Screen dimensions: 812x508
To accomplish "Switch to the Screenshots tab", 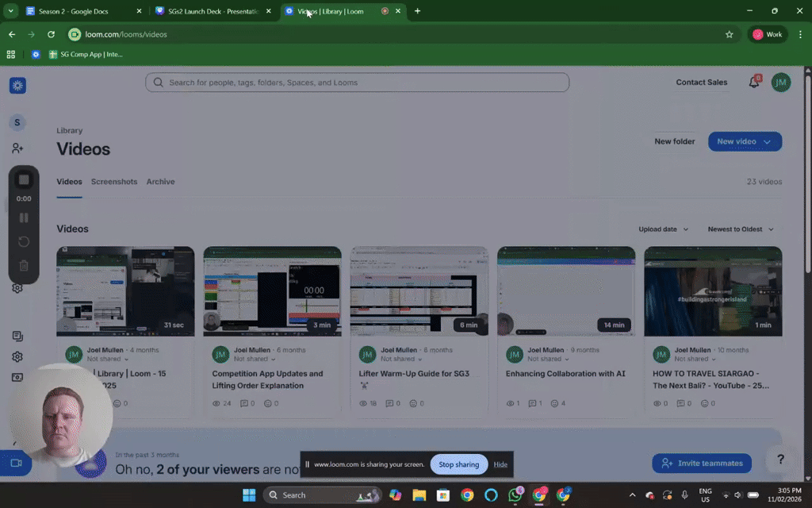I will pyautogui.click(x=114, y=182).
